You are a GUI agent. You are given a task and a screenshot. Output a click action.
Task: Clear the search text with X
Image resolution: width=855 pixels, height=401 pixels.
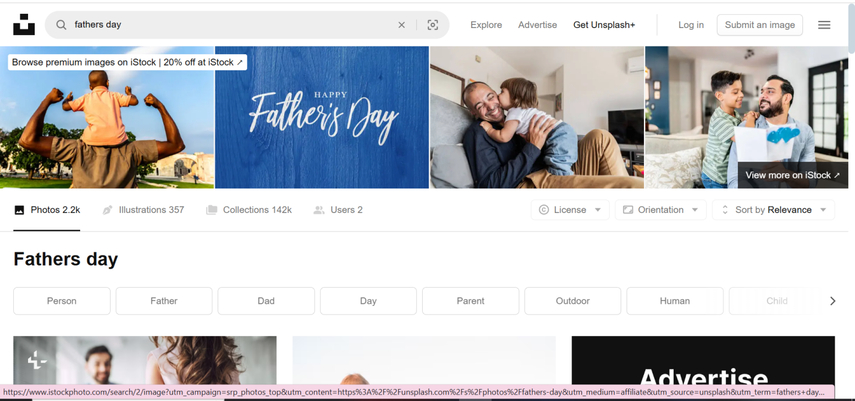pyautogui.click(x=401, y=25)
